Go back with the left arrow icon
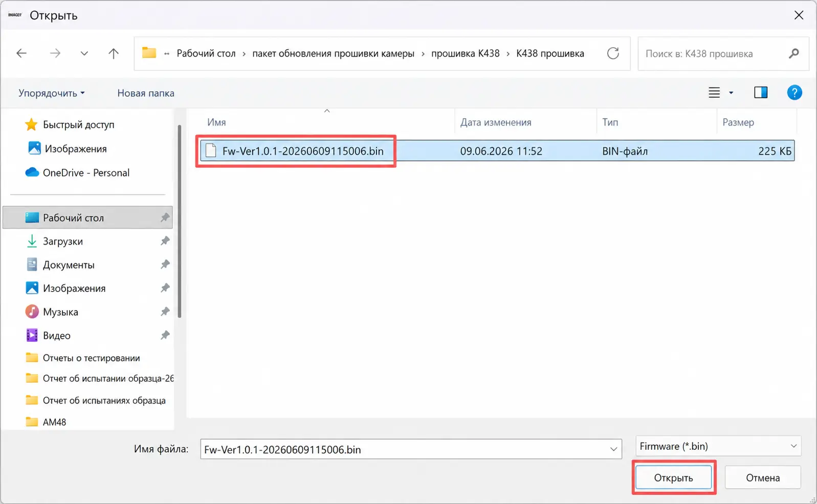817x504 pixels. coord(21,53)
